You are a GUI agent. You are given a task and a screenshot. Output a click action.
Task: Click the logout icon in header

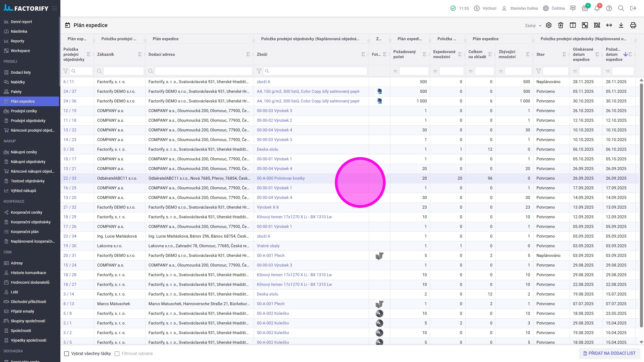pos(633,8)
